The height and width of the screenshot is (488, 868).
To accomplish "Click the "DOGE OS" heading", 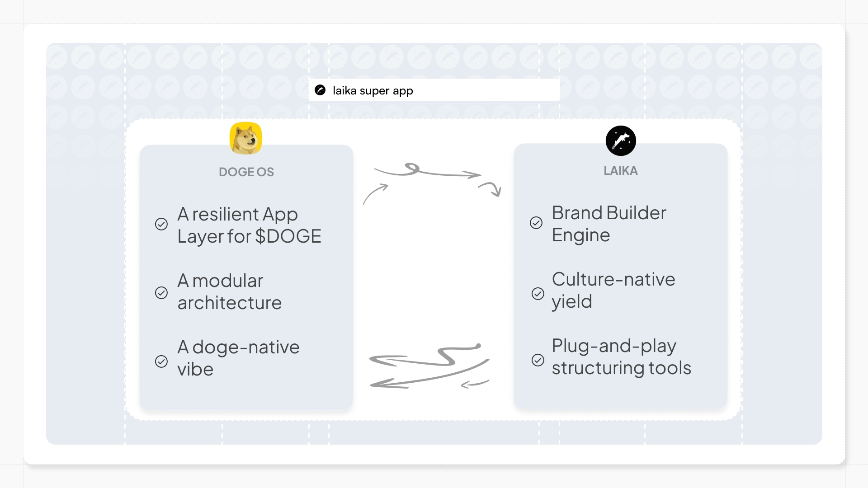I will (246, 172).
